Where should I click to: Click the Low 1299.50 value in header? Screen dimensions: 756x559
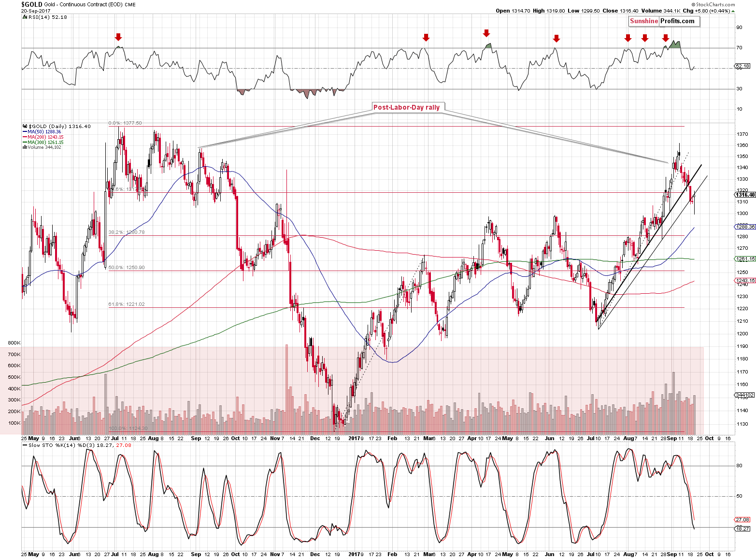tap(584, 11)
